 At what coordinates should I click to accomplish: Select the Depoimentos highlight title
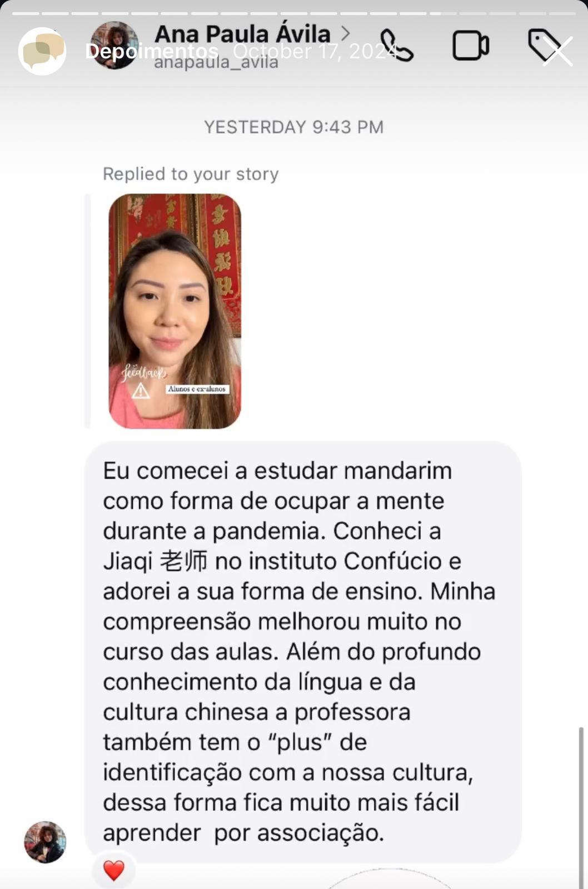(152, 51)
